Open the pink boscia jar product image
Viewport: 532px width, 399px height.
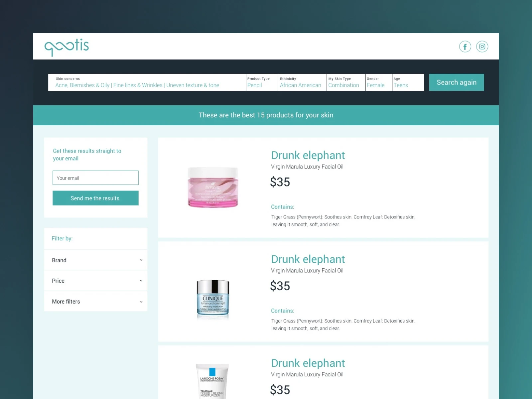coord(213,188)
